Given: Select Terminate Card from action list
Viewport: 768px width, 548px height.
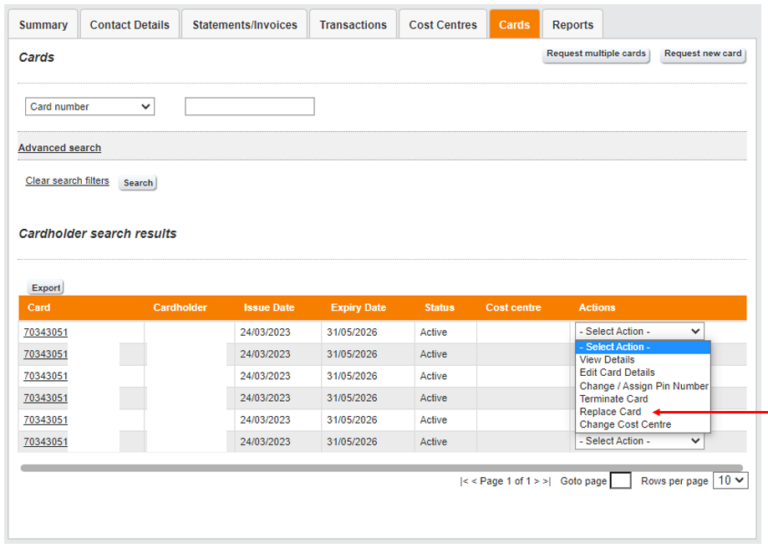Looking at the screenshot, I should click(613, 399).
